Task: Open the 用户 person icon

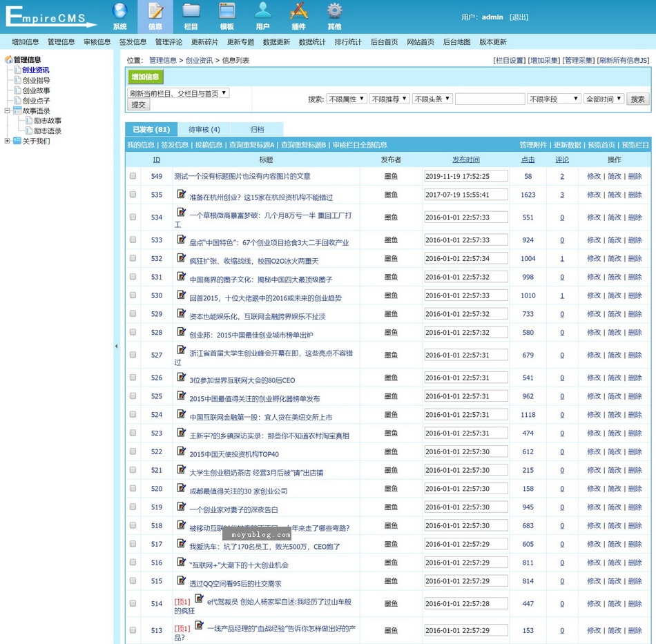Action: tap(262, 11)
